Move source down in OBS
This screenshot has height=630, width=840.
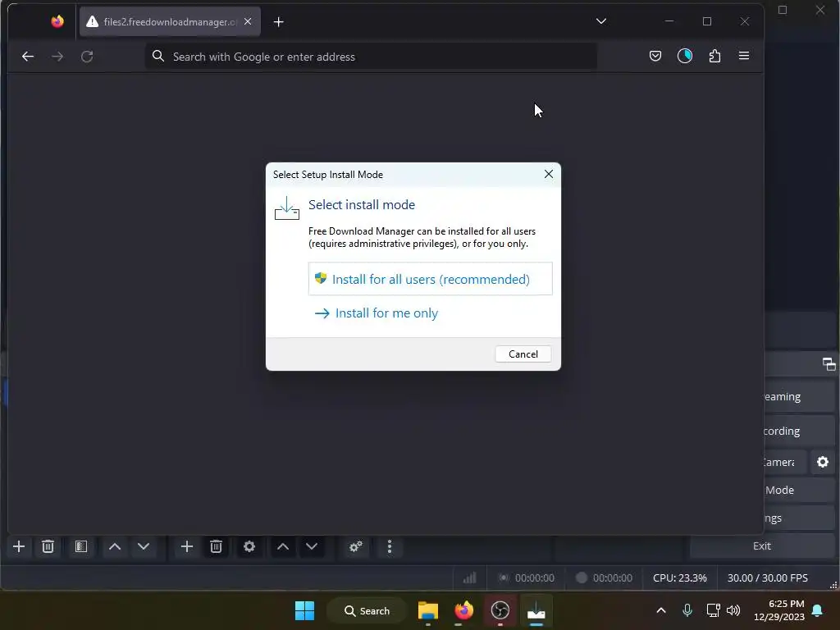[312, 546]
